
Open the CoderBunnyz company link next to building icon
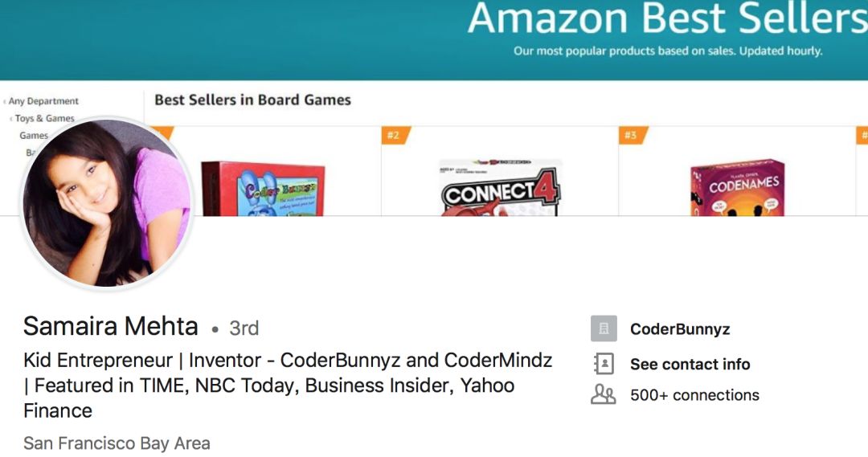(x=680, y=329)
